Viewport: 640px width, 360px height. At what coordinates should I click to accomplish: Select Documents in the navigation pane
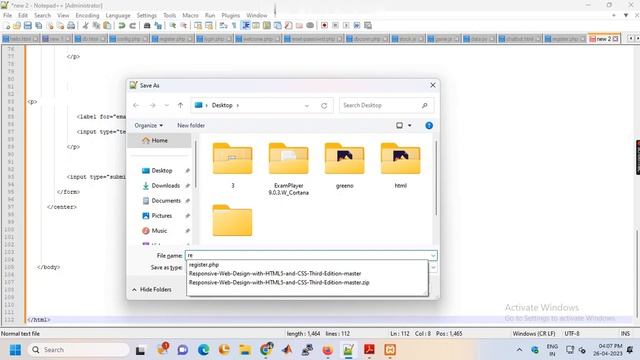[x=165, y=201]
